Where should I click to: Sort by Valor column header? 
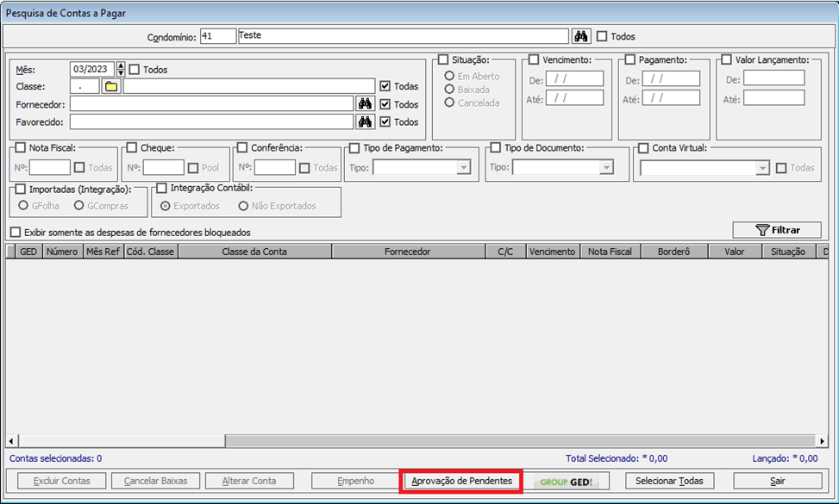pos(735,252)
